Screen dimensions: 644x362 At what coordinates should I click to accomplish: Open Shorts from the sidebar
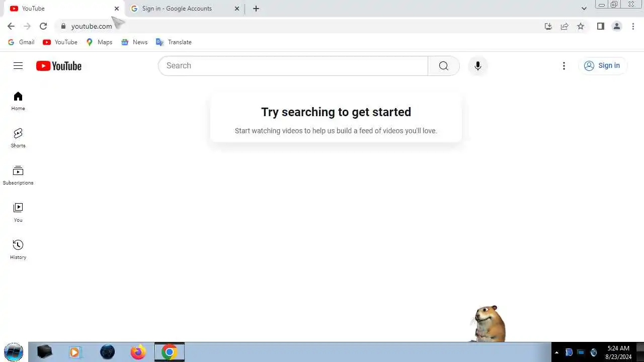tap(18, 138)
